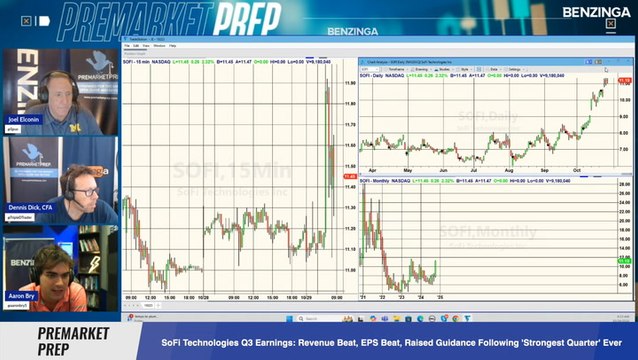Expand the Studies dropdown in Chart Analysis
Screen dimensions: 638x360
[x=444, y=69]
